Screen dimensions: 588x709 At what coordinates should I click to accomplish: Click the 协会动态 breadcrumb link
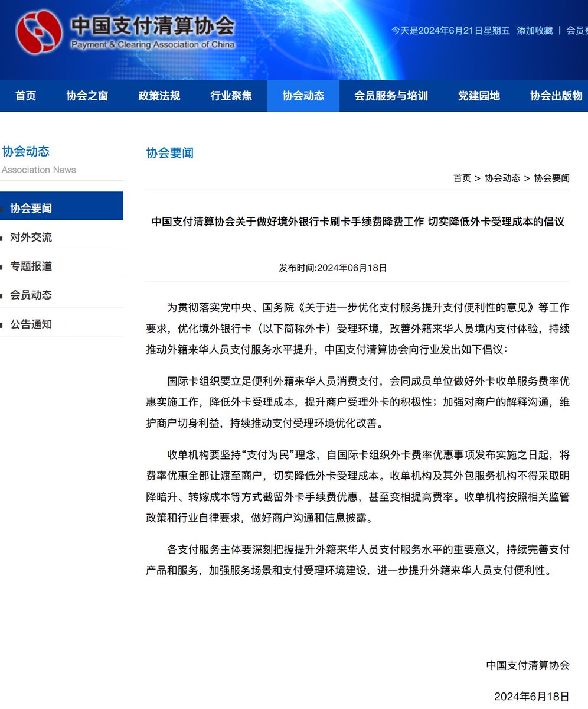pyautogui.click(x=502, y=178)
